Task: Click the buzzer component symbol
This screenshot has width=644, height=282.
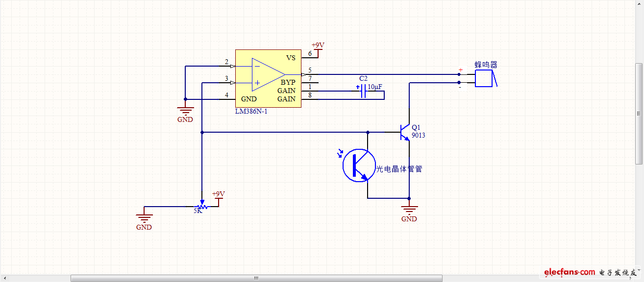Action: click(484, 78)
